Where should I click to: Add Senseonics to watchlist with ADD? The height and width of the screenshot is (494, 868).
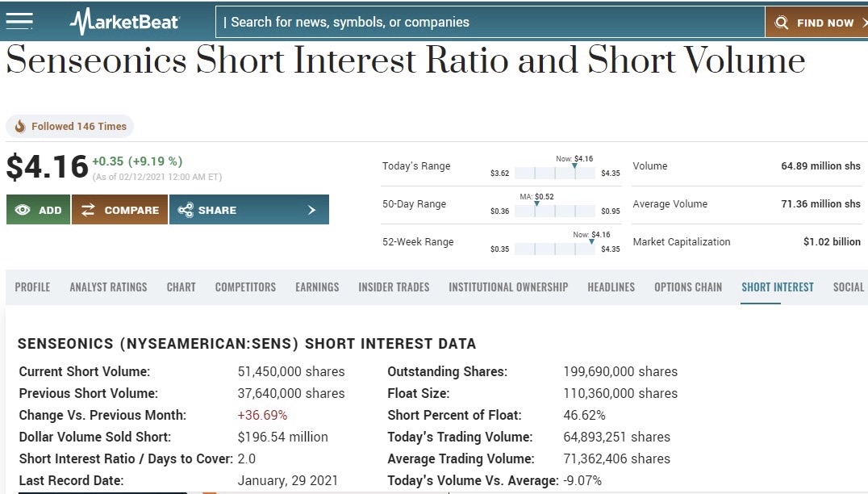pos(38,209)
